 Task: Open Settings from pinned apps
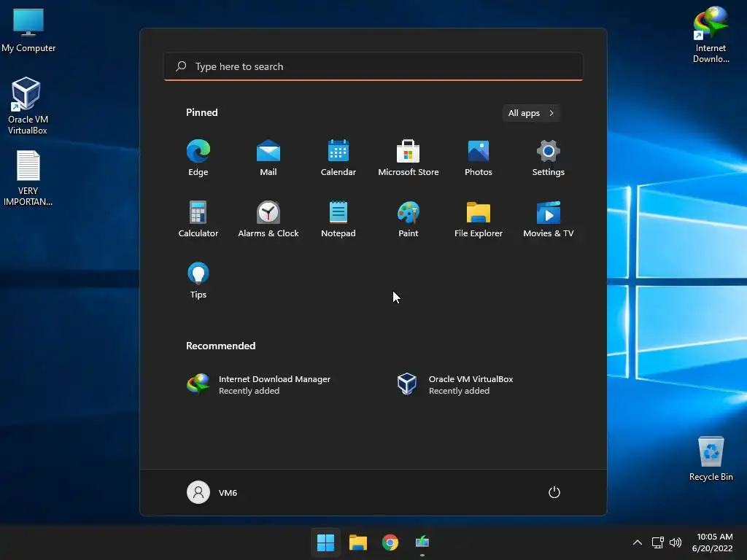[549, 158]
